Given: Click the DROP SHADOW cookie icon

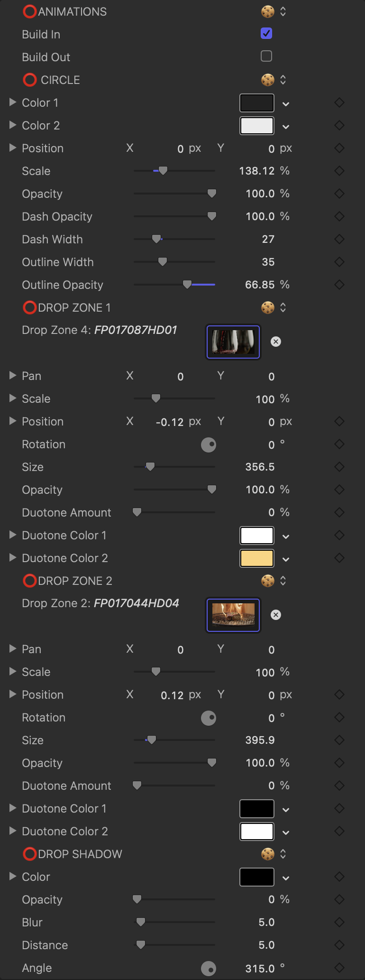Looking at the screenshot, I should point(268,854).
